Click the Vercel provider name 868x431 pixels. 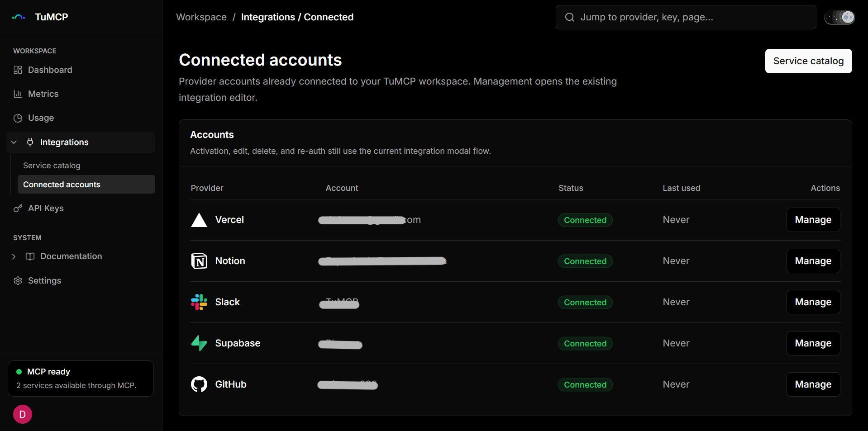coord(229,220)
